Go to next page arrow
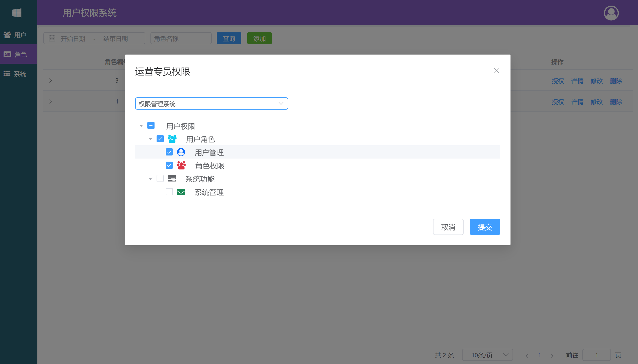Screen dimensions: 638x364 552,355
